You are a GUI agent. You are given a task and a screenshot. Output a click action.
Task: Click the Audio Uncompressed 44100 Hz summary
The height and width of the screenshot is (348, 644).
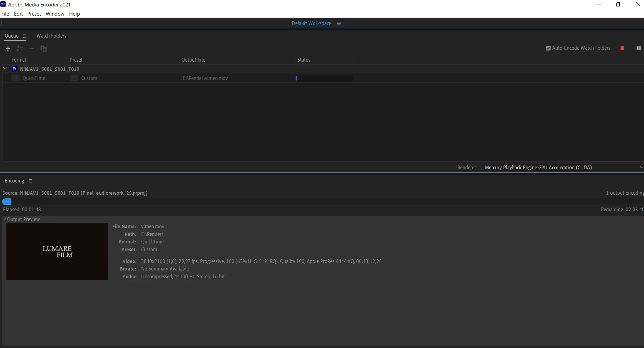tap(183, 277)
